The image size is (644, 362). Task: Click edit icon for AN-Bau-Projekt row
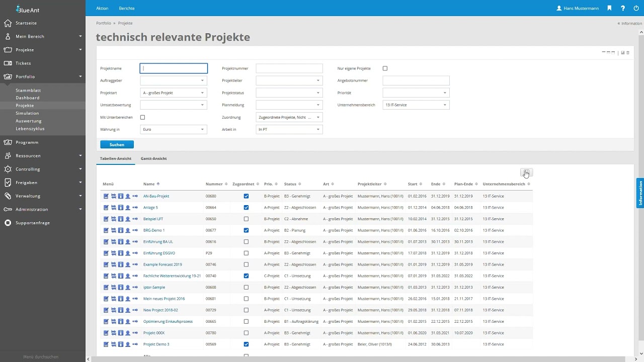click(106, 196)
